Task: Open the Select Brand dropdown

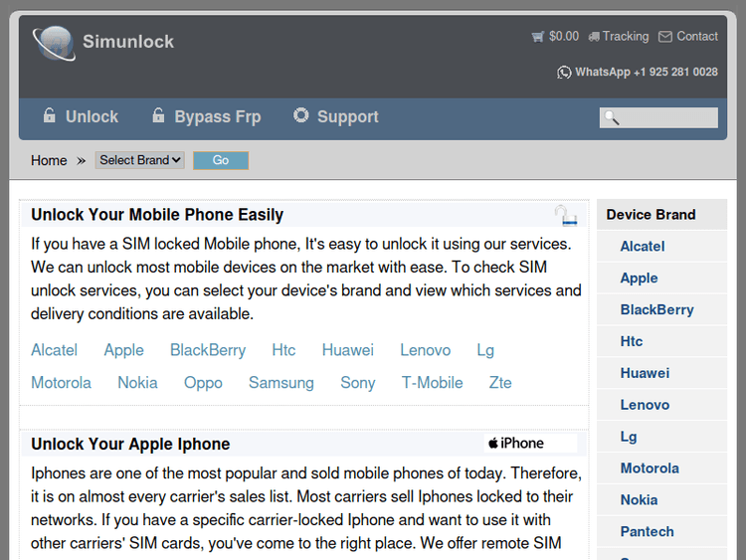Action: 139,160
